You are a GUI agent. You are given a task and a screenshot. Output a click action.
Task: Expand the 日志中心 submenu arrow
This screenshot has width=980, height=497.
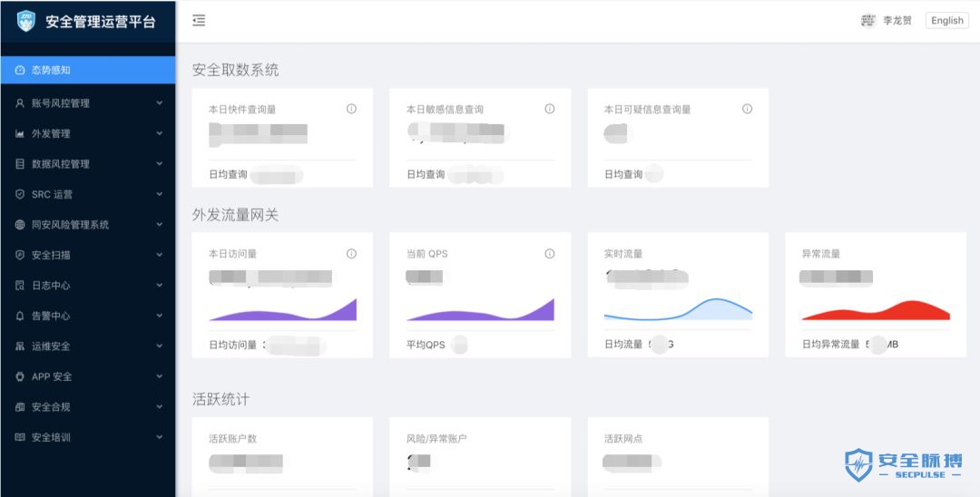160,286
